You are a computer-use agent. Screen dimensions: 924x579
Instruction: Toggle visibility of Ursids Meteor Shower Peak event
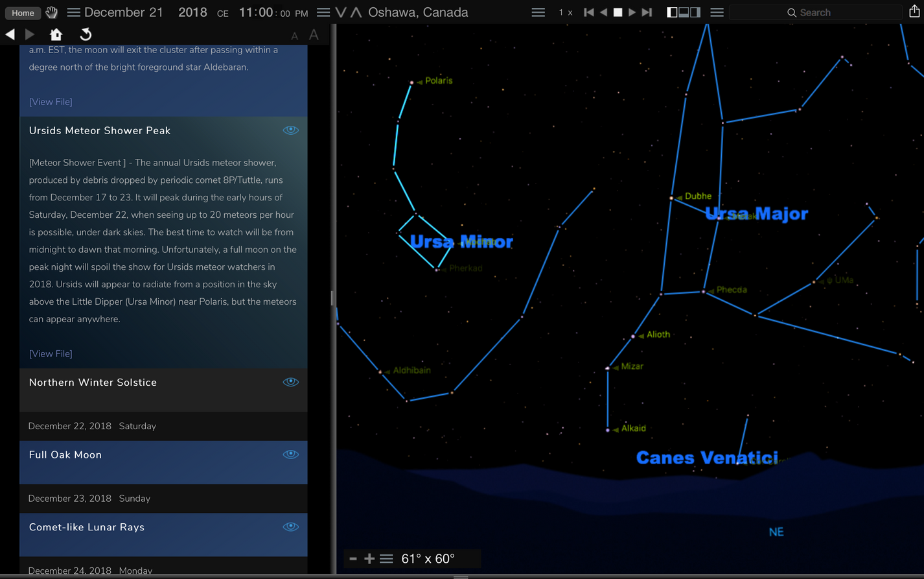click(x=290, y=130)
